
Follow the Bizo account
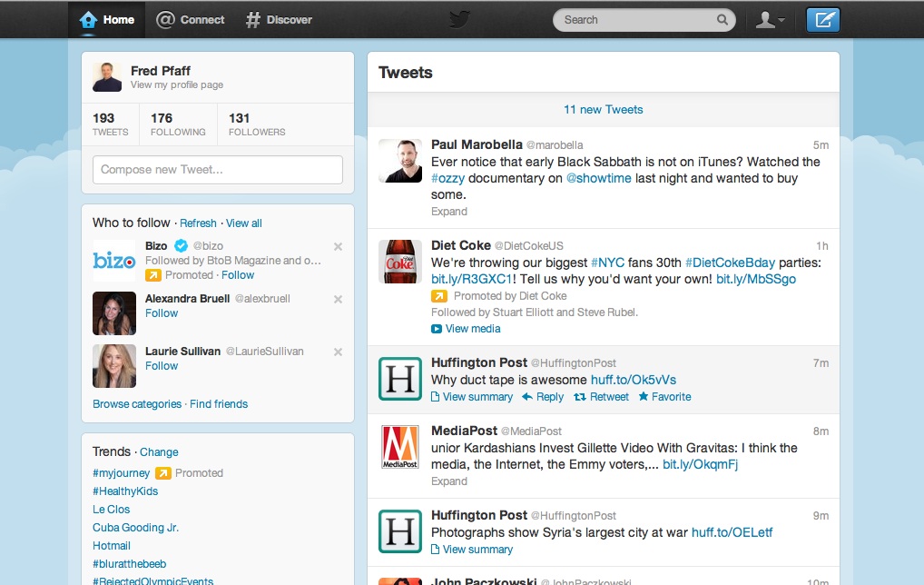238,275
